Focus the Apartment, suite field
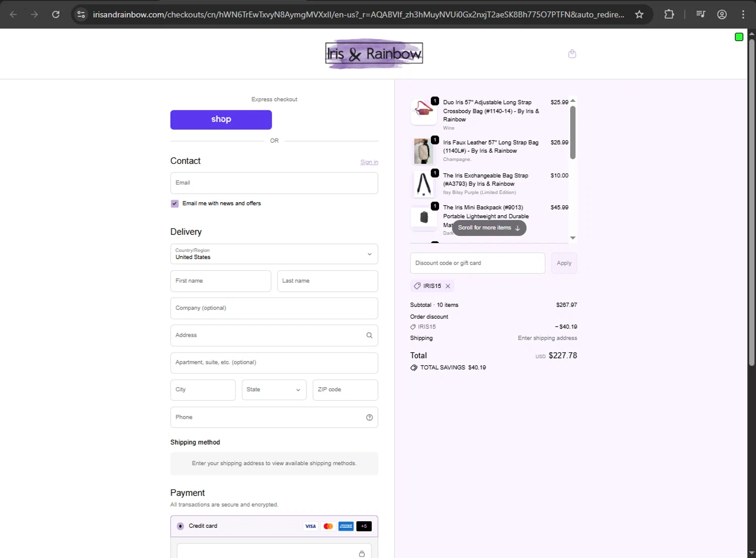 pos(274,362)
